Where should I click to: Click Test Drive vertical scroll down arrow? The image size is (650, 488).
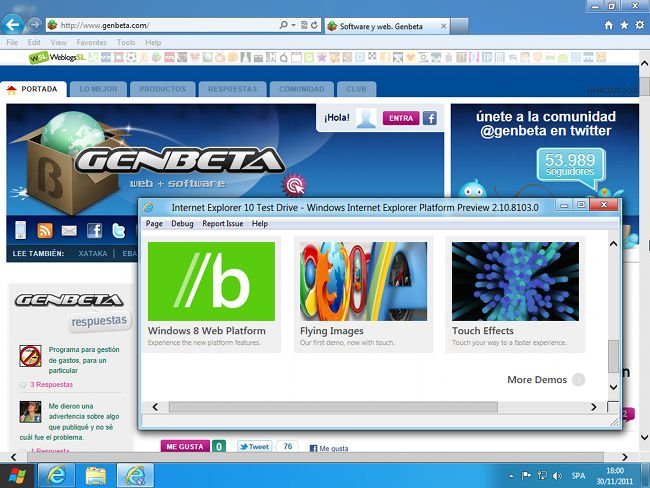point(614,387)
